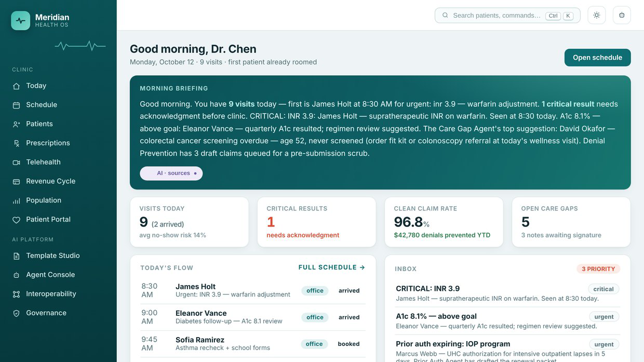Click the Patients person icon
Image resolution: width=644 pixels, height=362 pixels.
click(16, 124)
